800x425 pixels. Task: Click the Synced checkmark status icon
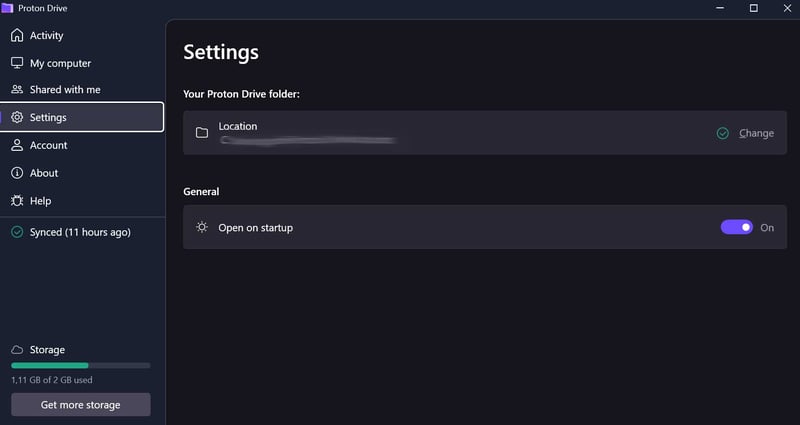tap(17, 232)
